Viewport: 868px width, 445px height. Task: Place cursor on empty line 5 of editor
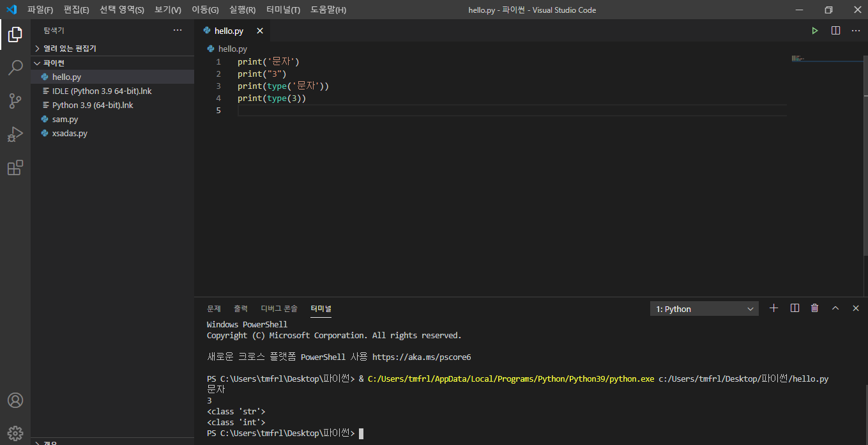[511, 110]
